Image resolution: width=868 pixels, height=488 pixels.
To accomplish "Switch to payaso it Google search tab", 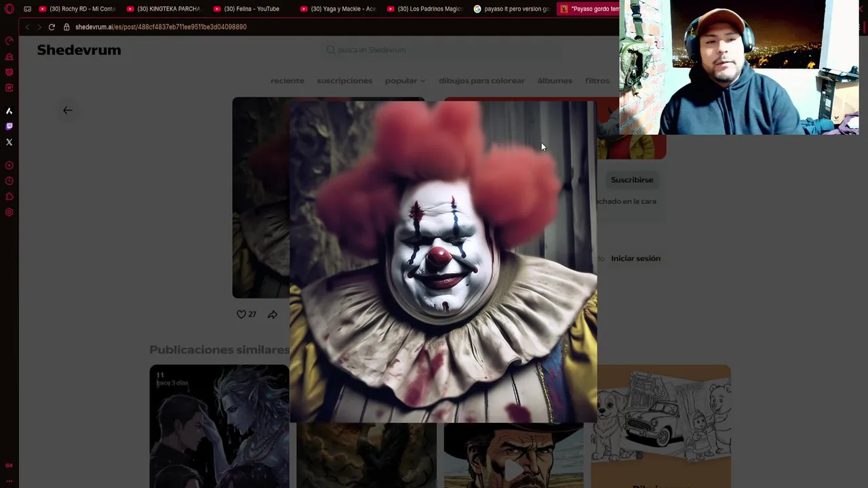I will (x=511, y=9).
